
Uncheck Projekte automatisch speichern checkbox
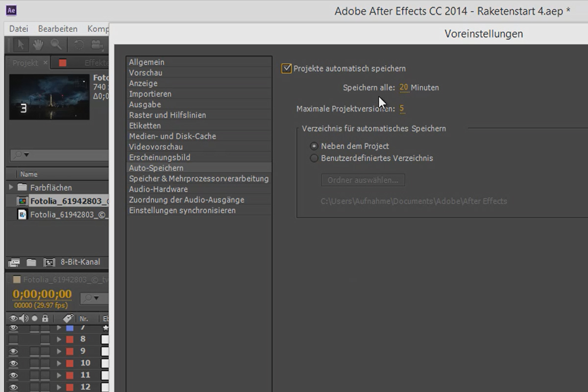pyautogui.click(x=287, y=69)
